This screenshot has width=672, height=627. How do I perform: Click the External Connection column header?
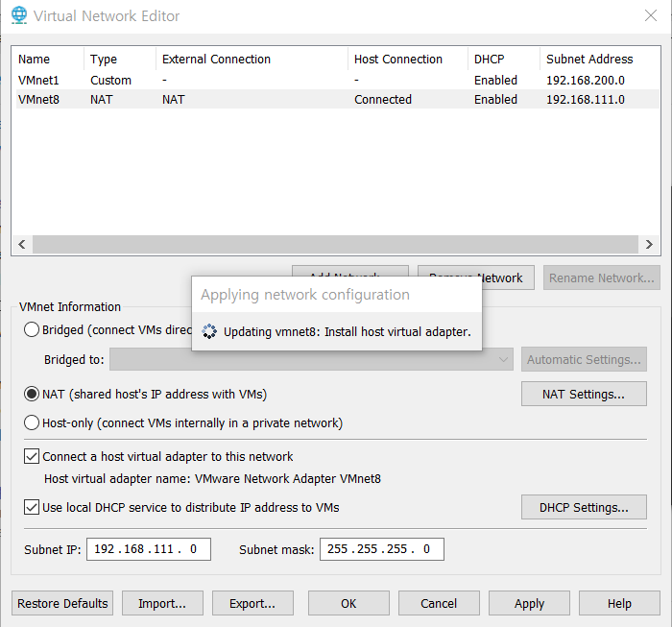pos(216,60)
